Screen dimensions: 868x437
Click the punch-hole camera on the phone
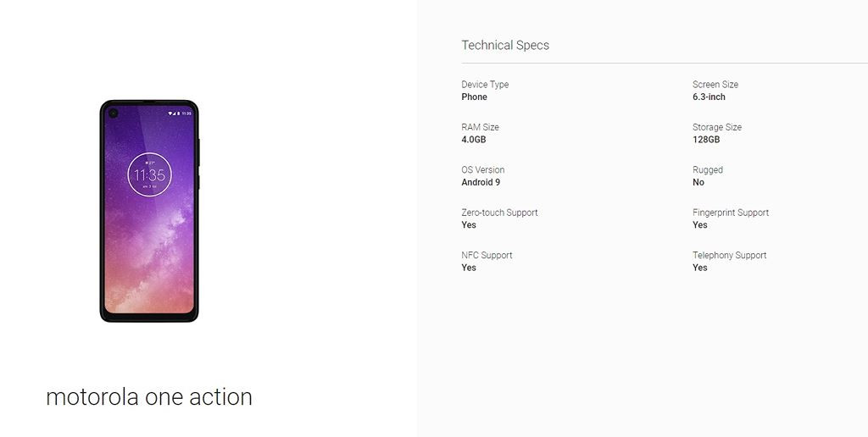click(x=113, y=113)
